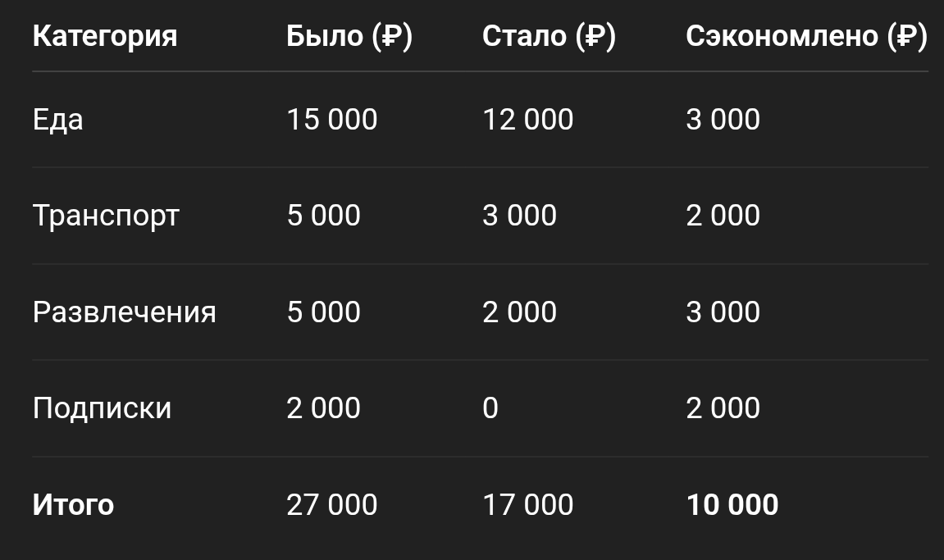Select the bold 10 000 total saved
The width and height of the screenshot is (944, 560).
[x=732, y=505]
